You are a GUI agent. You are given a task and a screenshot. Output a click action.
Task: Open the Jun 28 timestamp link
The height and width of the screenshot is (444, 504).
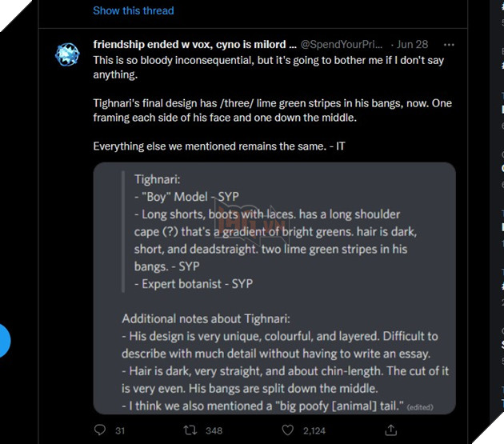point(412,44)
